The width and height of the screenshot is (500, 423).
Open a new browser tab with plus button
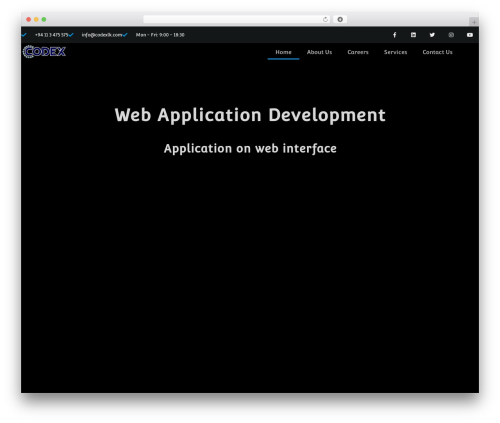474,22
